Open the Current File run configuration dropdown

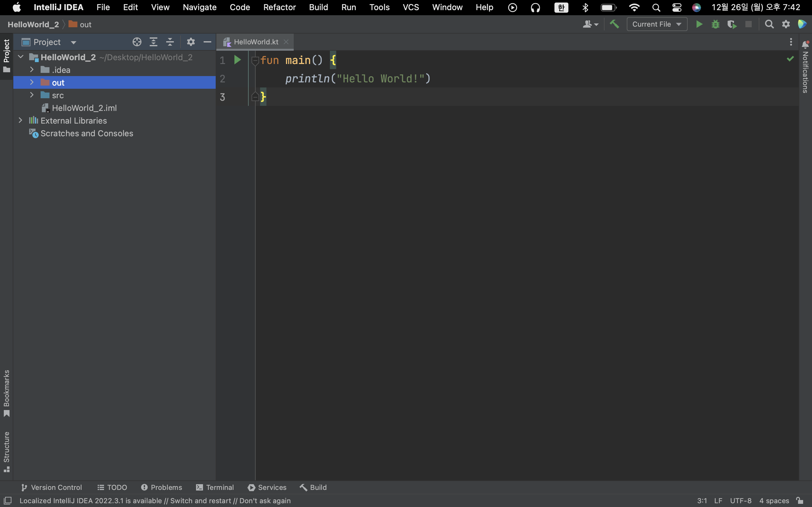tap(656, 24)
